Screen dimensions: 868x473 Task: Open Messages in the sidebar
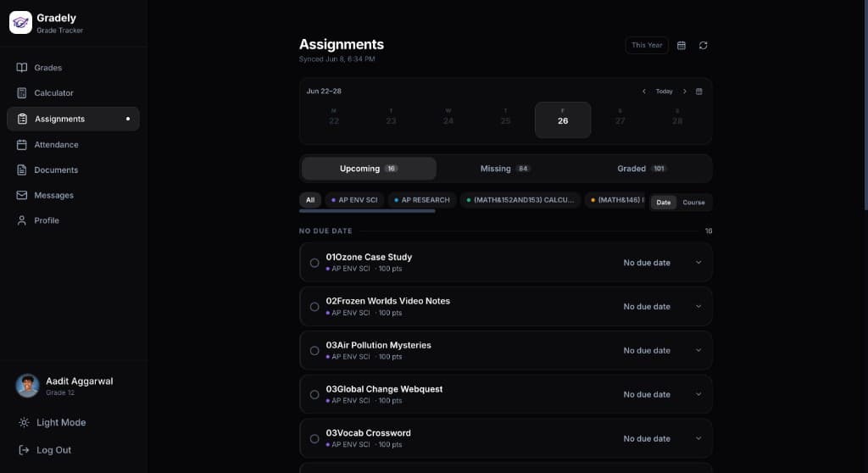[73, 195]
